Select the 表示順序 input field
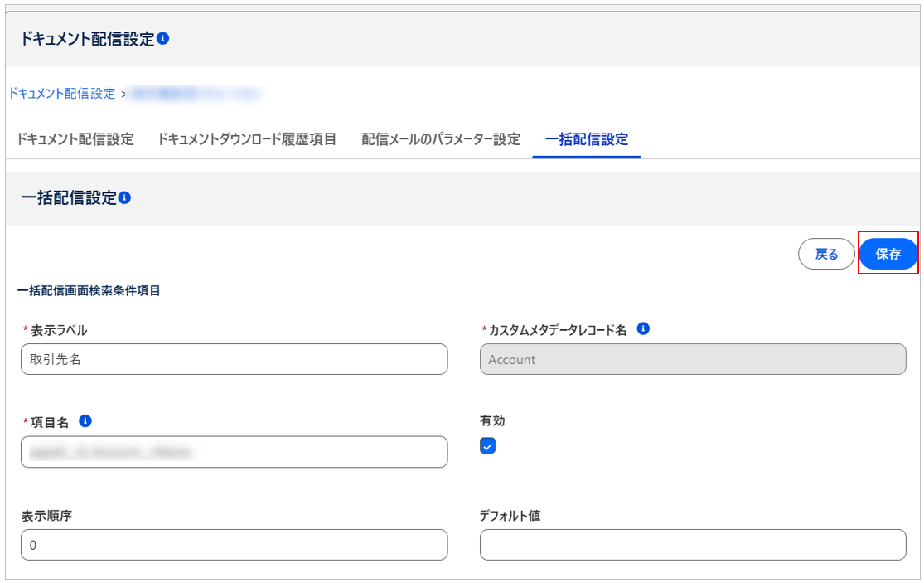 point(234,545)
